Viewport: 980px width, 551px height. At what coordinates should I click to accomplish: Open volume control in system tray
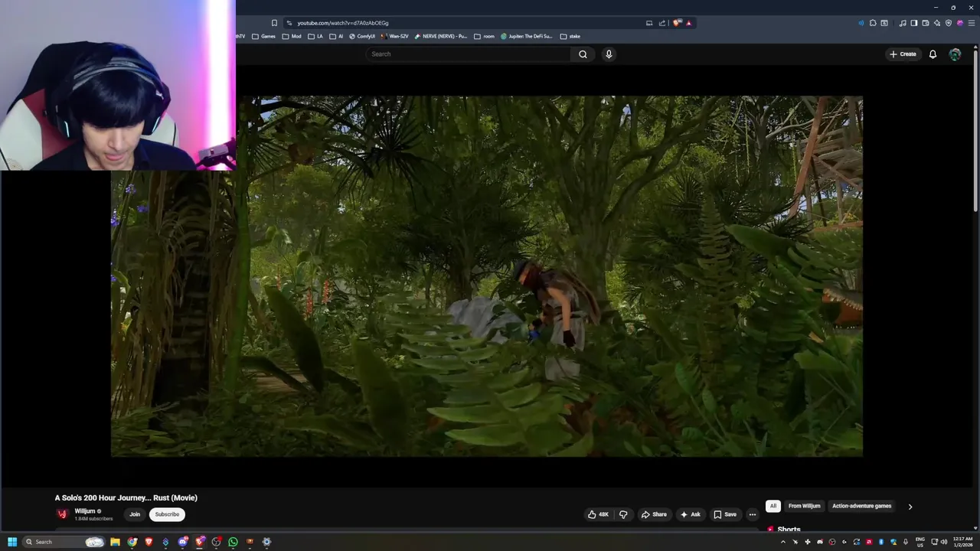[x=943, y=542]
